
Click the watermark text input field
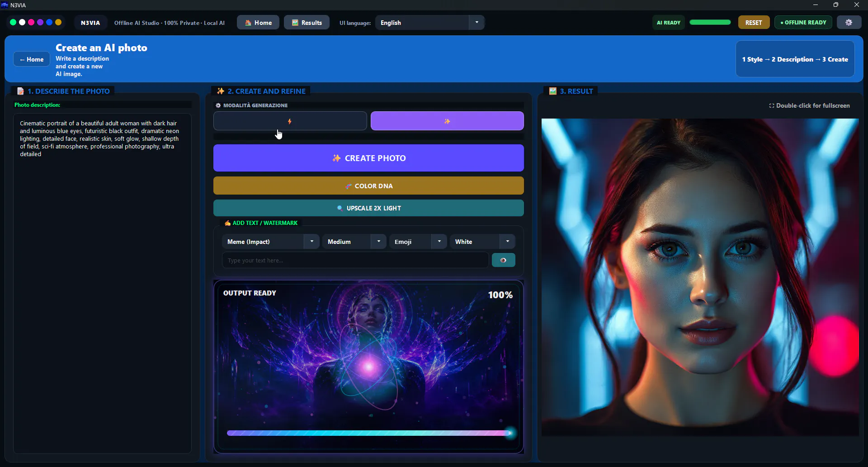pyautogui.click(x=355, y=260)
